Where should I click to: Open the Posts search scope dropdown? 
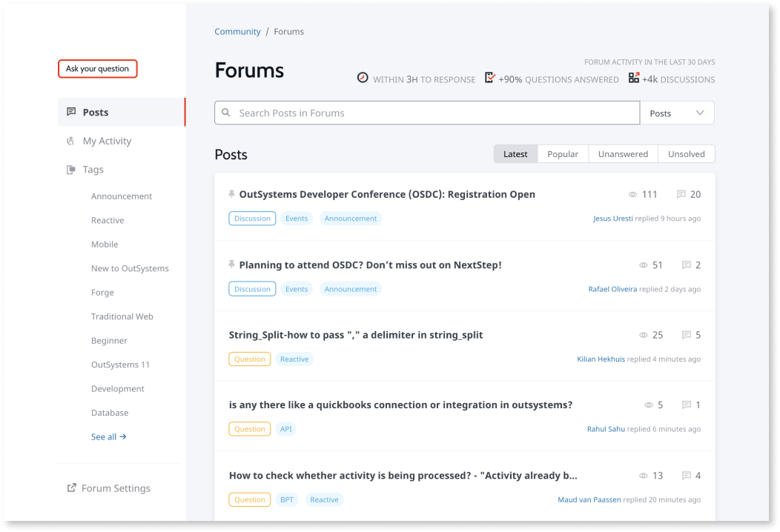(x=677, y=113)
